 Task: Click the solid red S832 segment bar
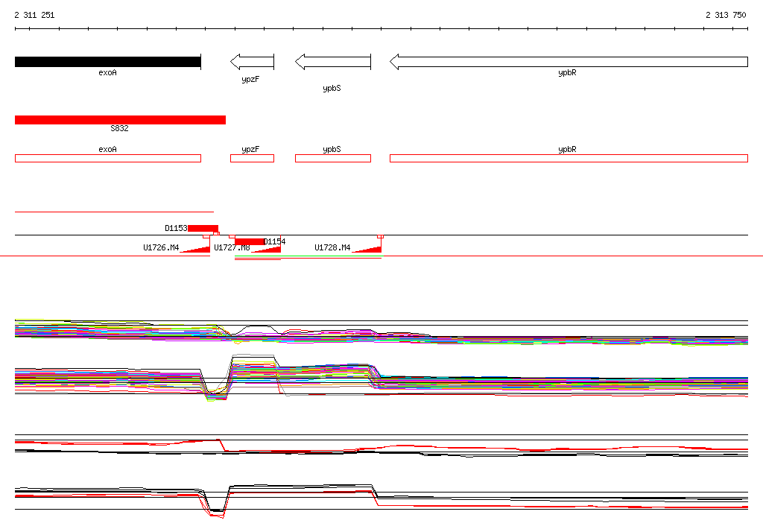[120, 120]
